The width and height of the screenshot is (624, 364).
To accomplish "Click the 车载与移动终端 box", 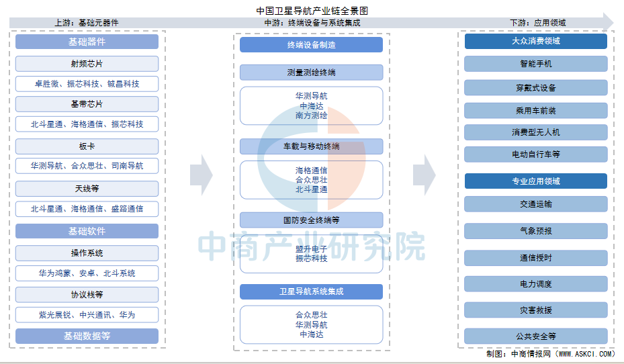I will tap(311, 146).
